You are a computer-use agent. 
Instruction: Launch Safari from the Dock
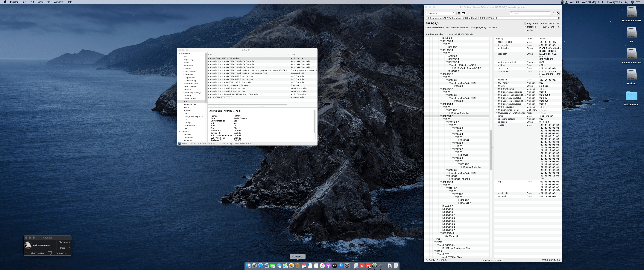[x=260, y=266]
